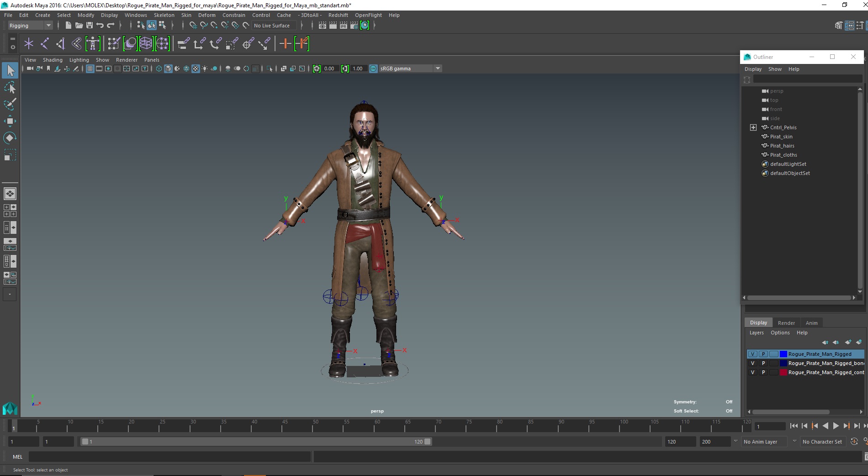Screen dimensions: 868x476
Task: Select Pirat_skin in the Outliner
Action: pyautogui.click(x=781, y=137)
